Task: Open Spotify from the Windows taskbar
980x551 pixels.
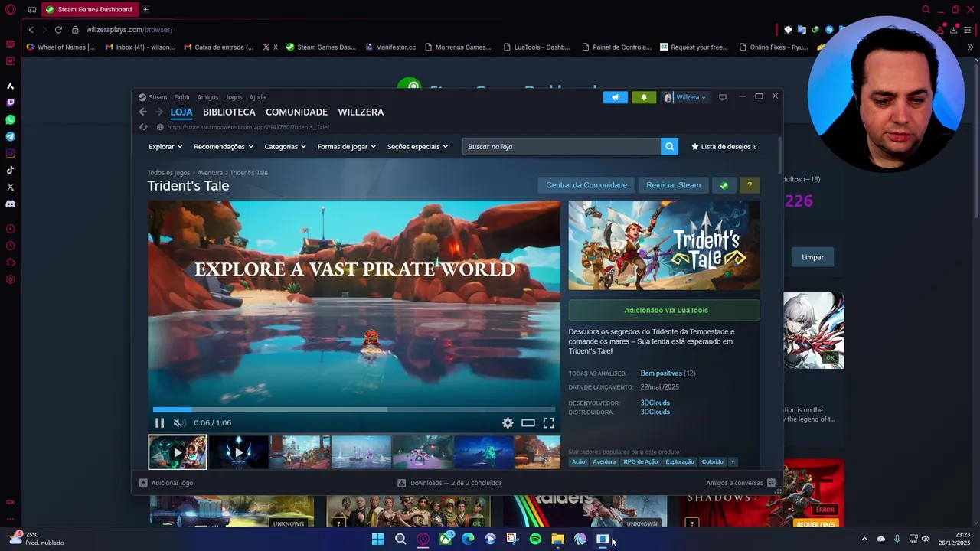Action: pyautogui.click(x=535, y=540)
